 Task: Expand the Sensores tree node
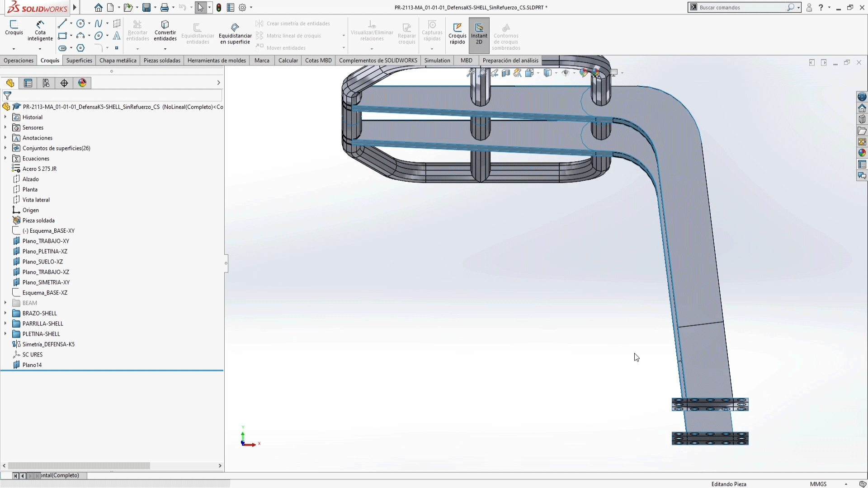pos(5,127)
